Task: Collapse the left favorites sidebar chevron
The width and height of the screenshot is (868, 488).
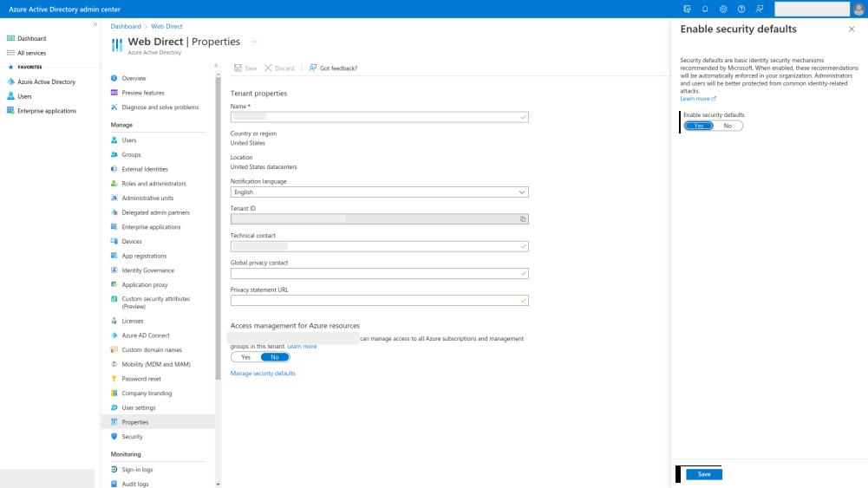Action: [95, 24]
